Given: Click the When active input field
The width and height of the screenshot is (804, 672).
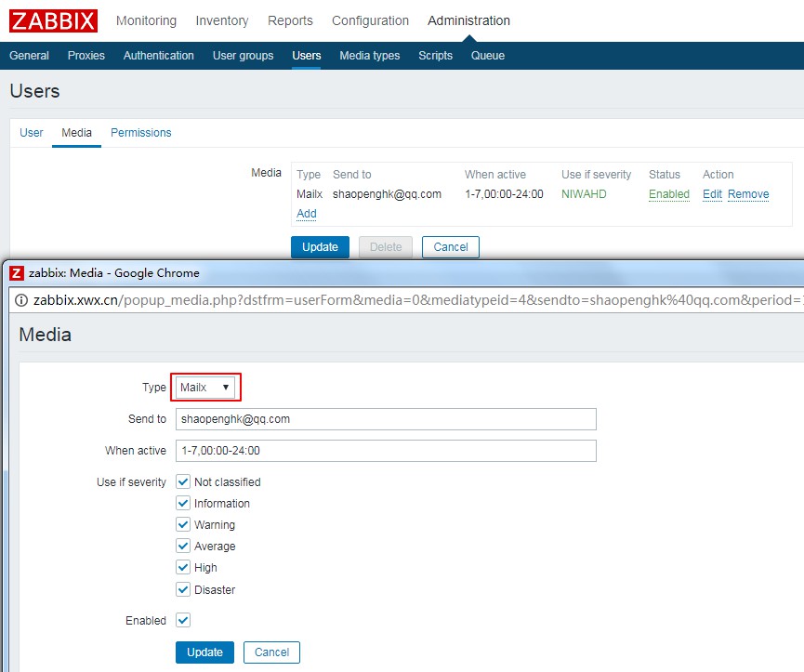Looking at the screenshot, I should click(386, 451).
